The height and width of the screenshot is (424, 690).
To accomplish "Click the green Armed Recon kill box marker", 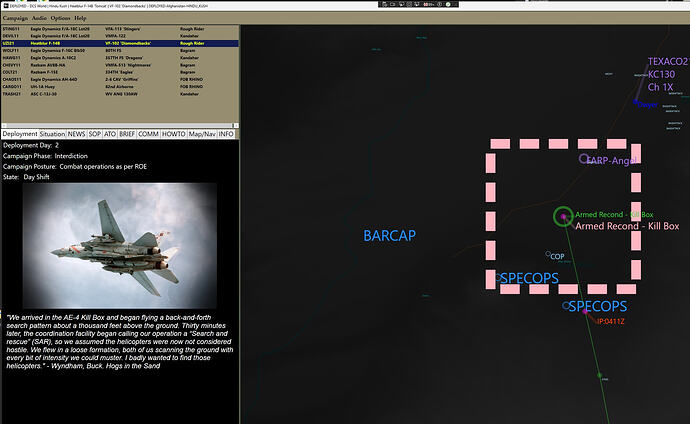I will (563, 216).
